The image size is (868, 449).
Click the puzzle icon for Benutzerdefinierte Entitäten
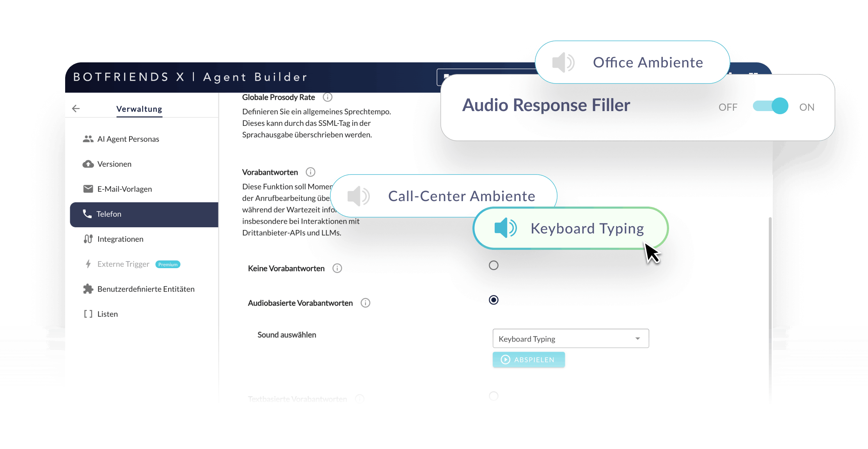88,289
